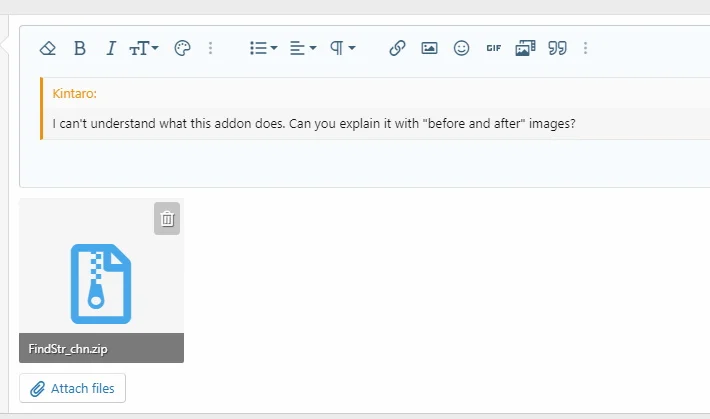Click the insert link icon
The image size is (710, 419).
pos(397,48)
